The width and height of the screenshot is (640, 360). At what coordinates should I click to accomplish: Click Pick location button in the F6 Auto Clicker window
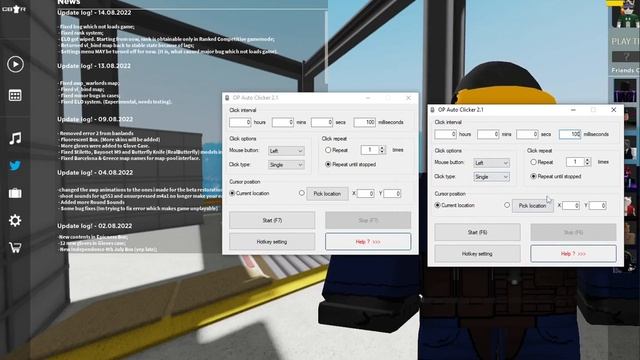[533, 206]
